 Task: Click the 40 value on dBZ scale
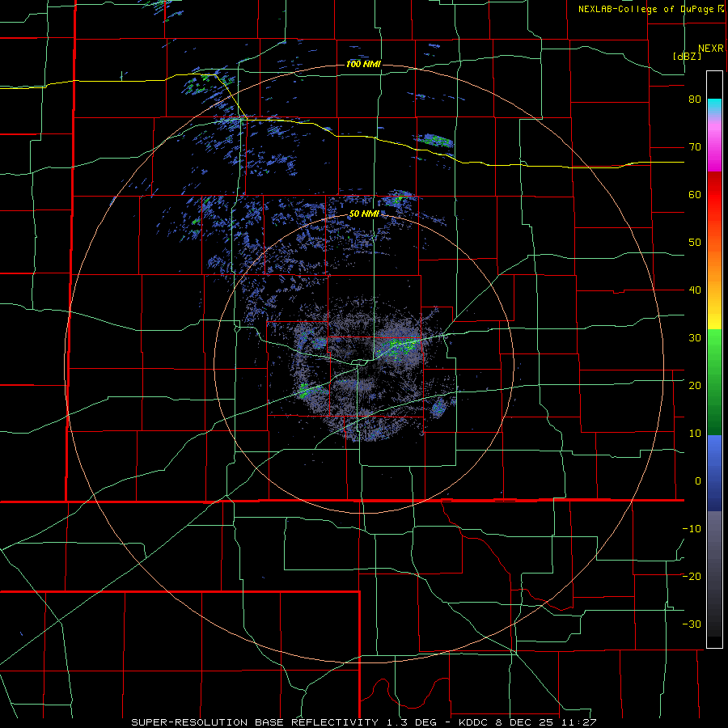pyautogui.click(x=695, y=290)
